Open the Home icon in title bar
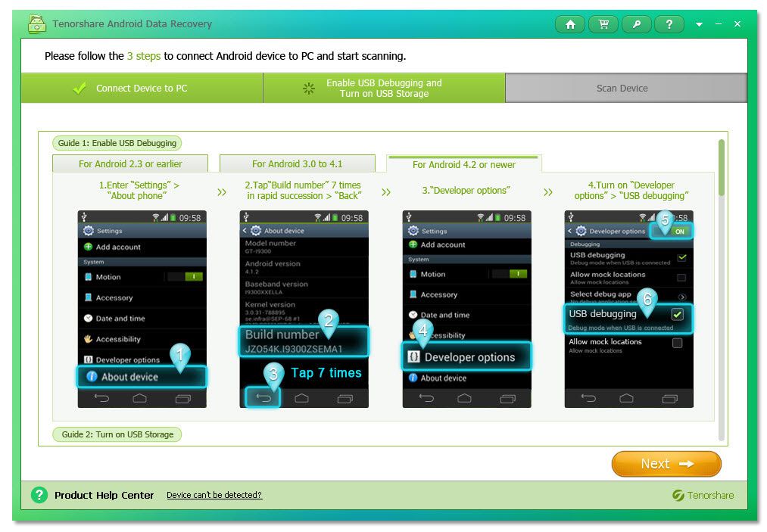Viewport: 767px width, 532px height. 570,24
